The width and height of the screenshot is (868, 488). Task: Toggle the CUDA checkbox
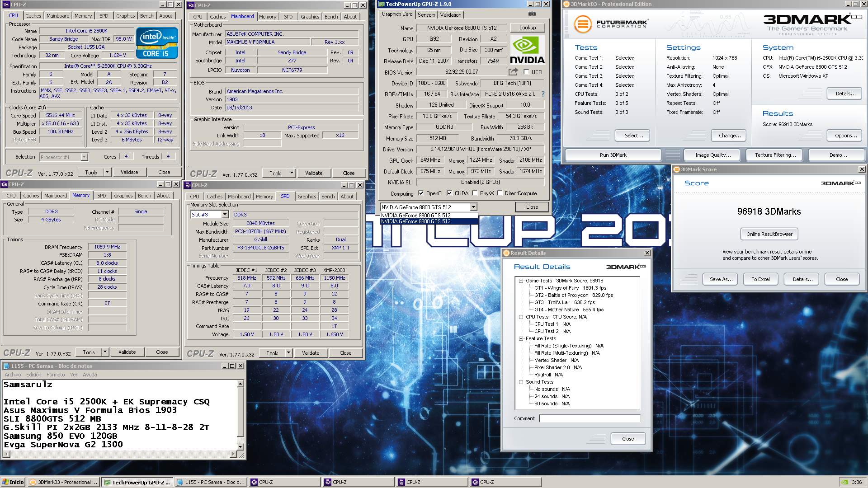(449, 193)
